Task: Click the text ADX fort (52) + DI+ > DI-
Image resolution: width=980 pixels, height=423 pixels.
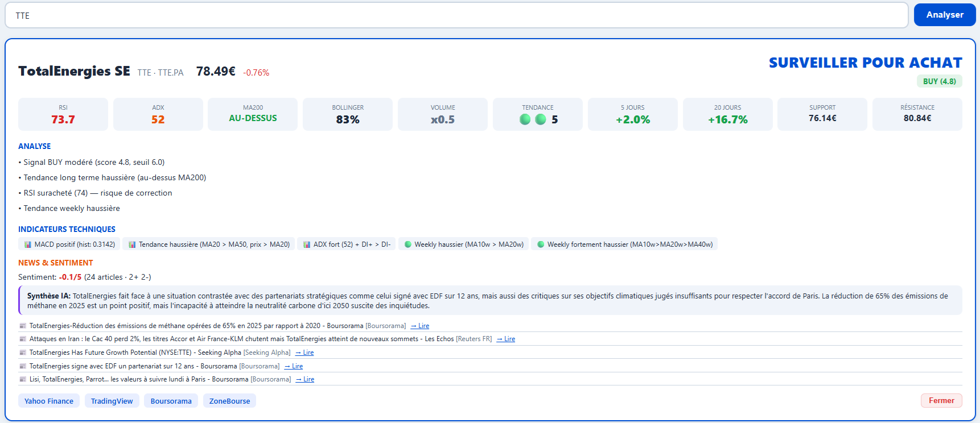Action: coord(352,244)
